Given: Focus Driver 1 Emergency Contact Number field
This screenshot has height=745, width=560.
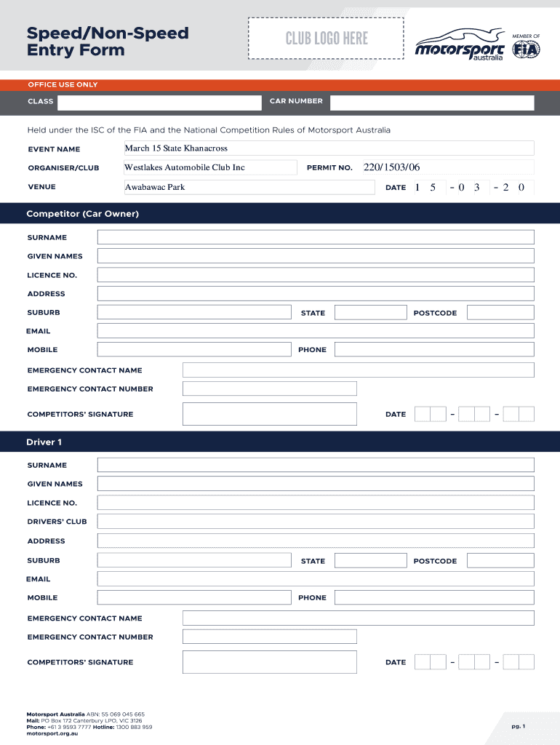Looking at the screenshot, I should [x=269, y=637].
